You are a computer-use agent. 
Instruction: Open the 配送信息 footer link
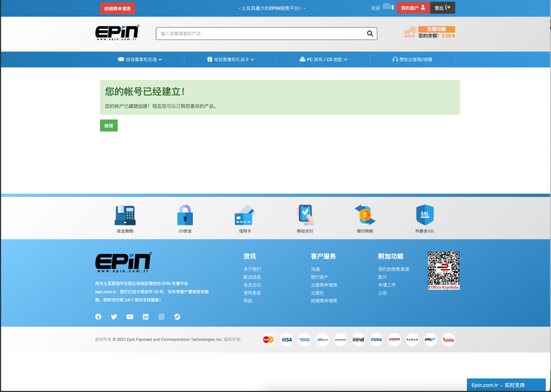(252, 277)
